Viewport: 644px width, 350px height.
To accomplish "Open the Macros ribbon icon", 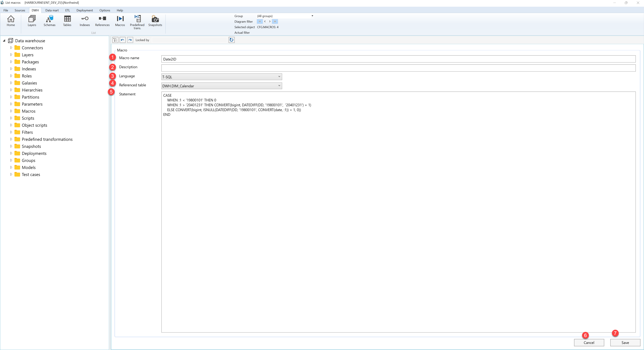I will tap(120, 21).
